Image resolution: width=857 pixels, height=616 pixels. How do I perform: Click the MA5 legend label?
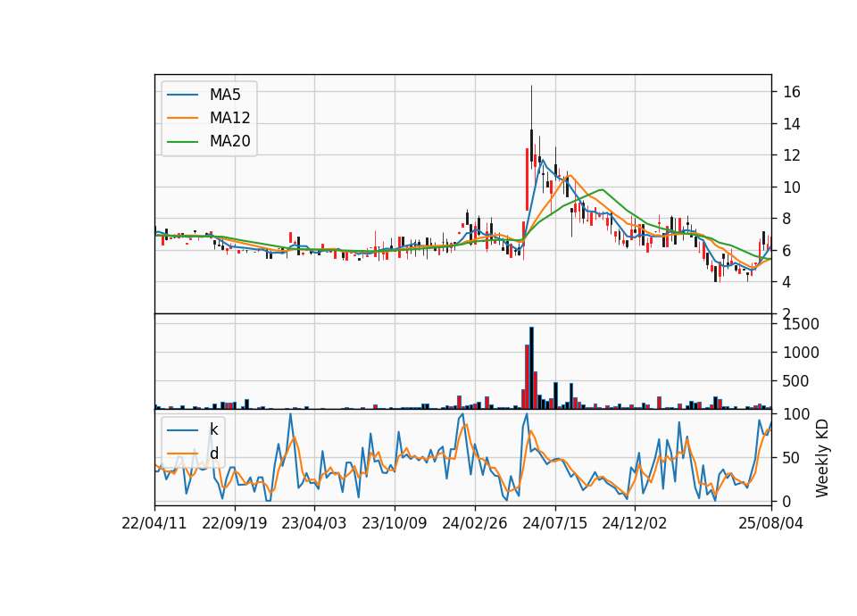(x=225, y=95)
